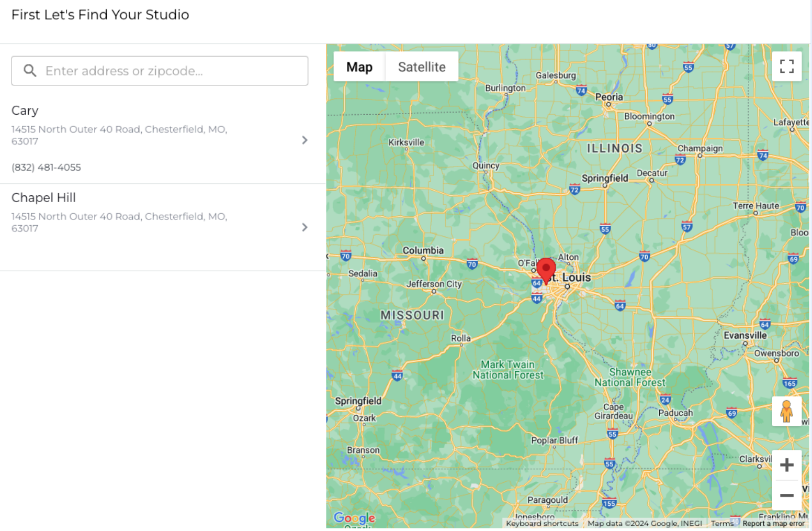Click the search magnifier icon
This screenshot has height=531, width=812.
click(30, 71)
